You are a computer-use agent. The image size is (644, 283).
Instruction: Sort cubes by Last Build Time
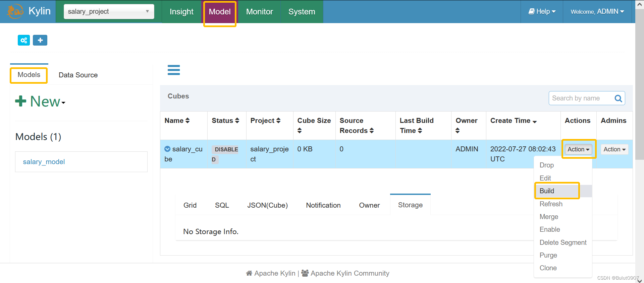coord(417,125)
